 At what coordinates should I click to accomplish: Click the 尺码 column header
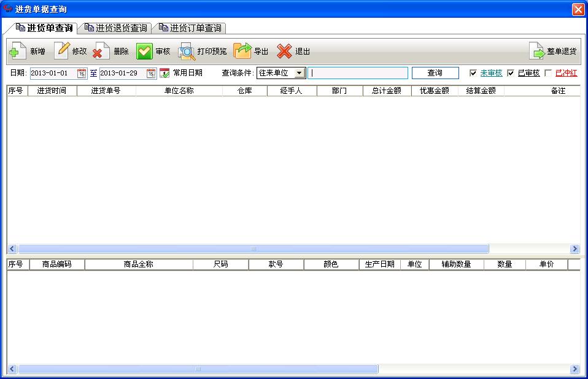tap(221, 264)
